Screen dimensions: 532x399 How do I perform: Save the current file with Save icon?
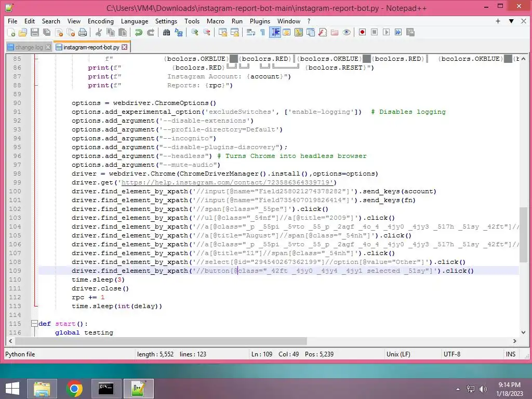click(35, 32)
